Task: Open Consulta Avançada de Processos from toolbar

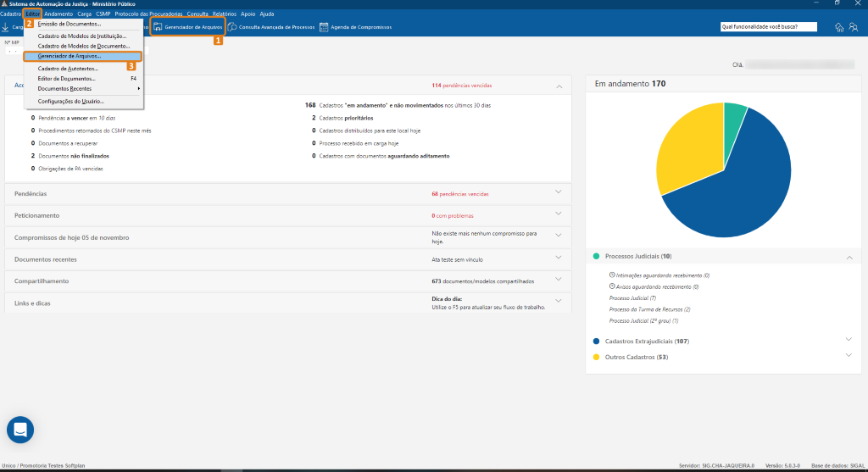Action: point(232,27)
